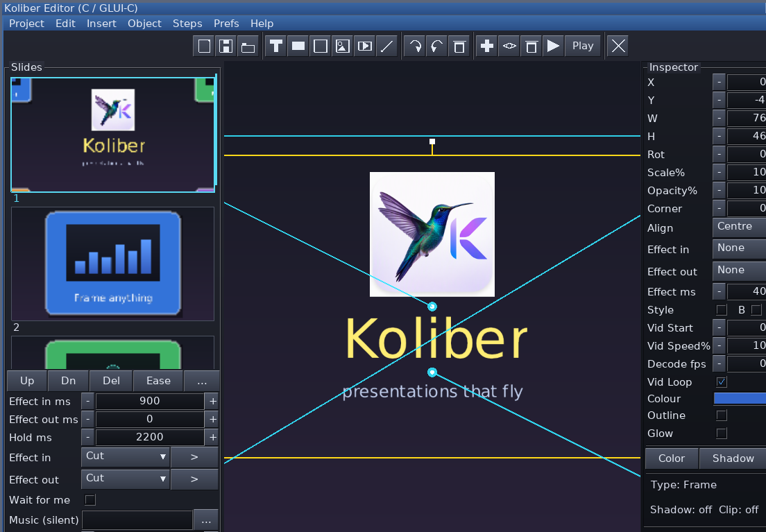Browse music with the '...' button beside Music

pyautogui.click(x=206, y=520)
